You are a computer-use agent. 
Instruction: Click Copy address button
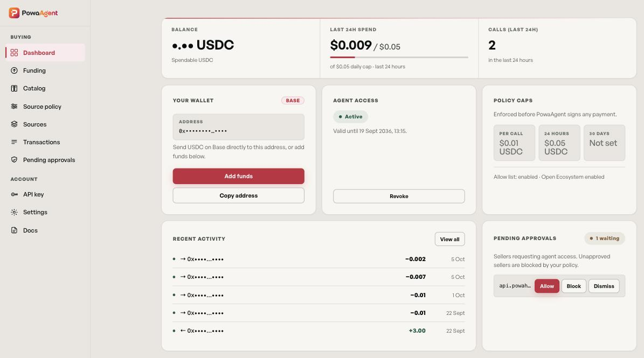coord(238,195)
